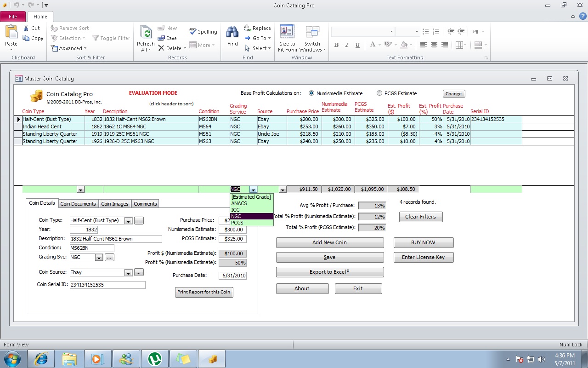Open the File ribbon tab
588x368 pixels.
tap(13, 16)
